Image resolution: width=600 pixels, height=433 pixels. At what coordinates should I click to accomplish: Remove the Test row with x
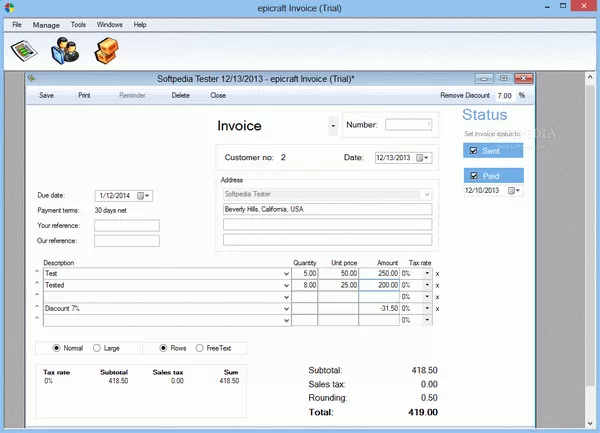[x=437, y=273]
